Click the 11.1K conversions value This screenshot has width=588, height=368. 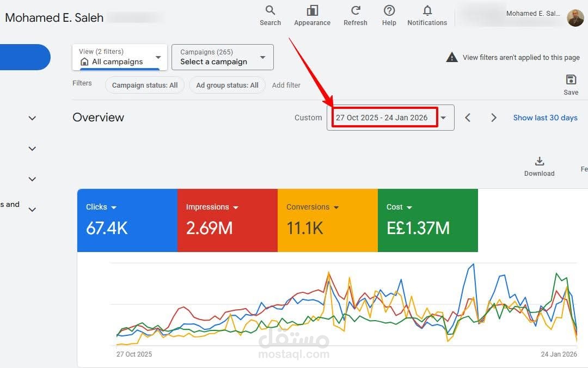pos(304,228)
